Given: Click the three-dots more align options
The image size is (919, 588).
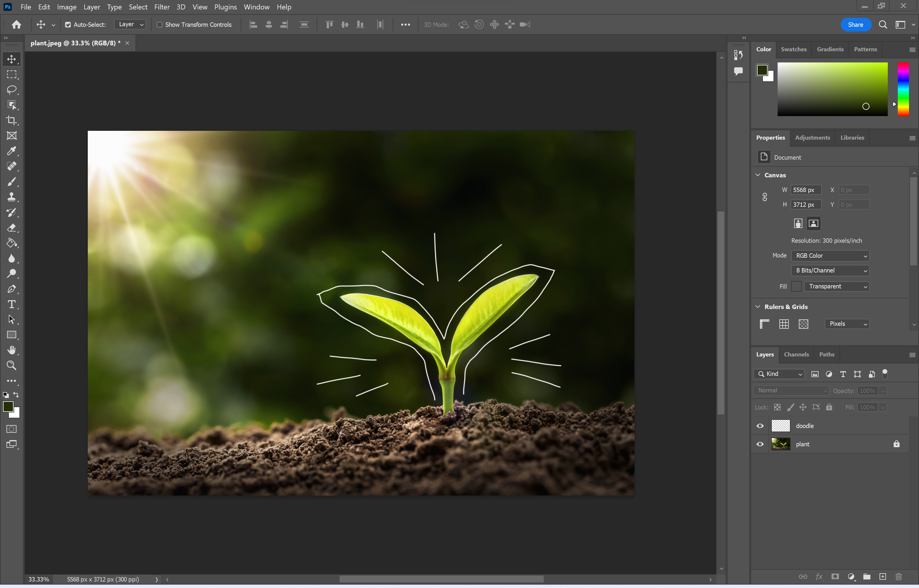Looking at the screenshot, I should point(406,24).
